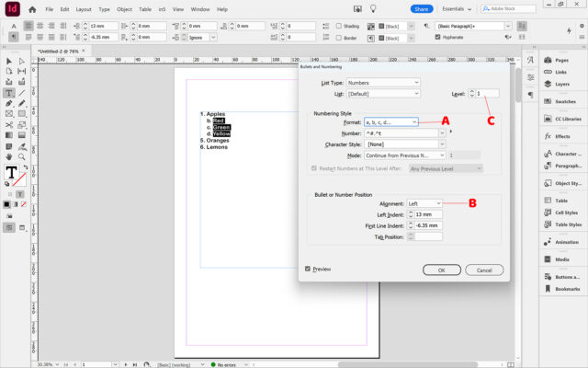Toggle the Preview checkbox in the dialog
588x368 pixels.
(308, 269)
